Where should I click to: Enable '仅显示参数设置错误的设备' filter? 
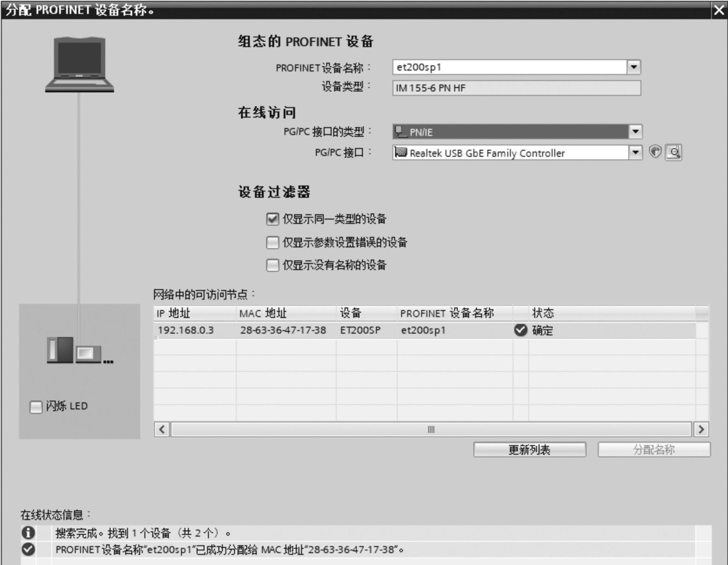(272, 242)
